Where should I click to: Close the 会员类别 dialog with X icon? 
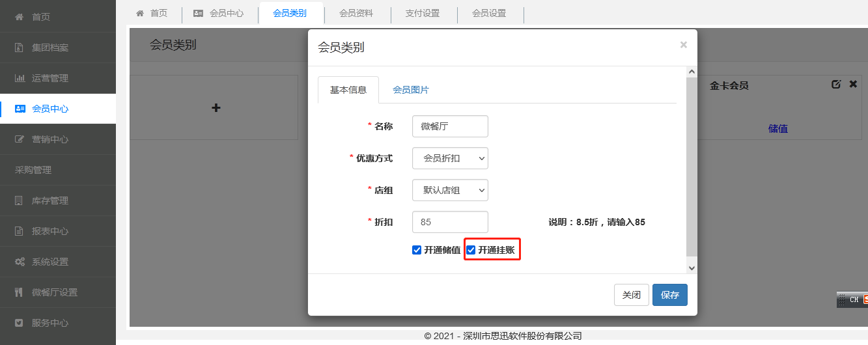pos(683,45)
